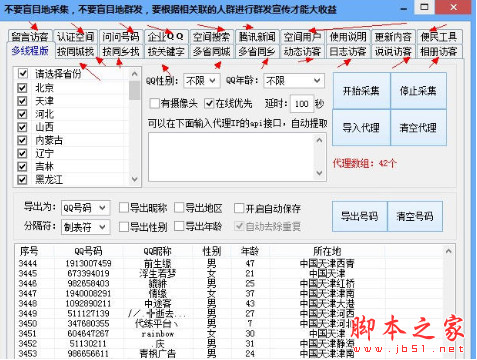Viewport: 477px width, 360px height.
Task: Click the province list scroll-up arrow
Action: 134,74
